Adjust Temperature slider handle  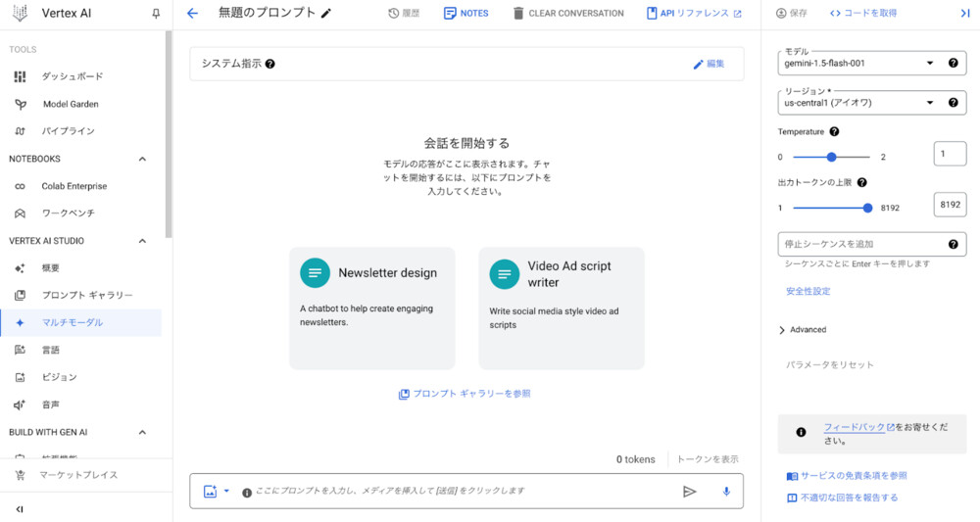click(x=831, y=158)
